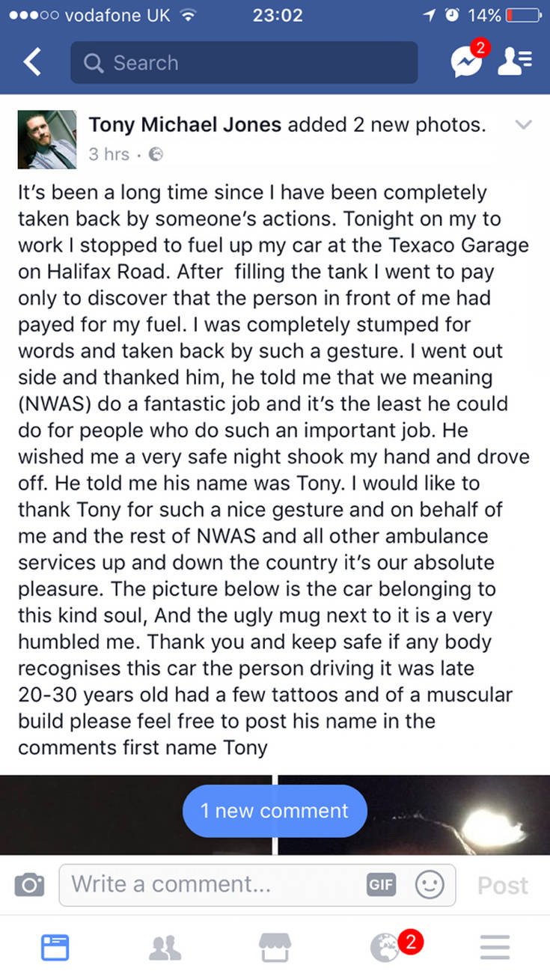Expand the post options chevron
This screenshot has width=550, height=980.
[524, 125]
